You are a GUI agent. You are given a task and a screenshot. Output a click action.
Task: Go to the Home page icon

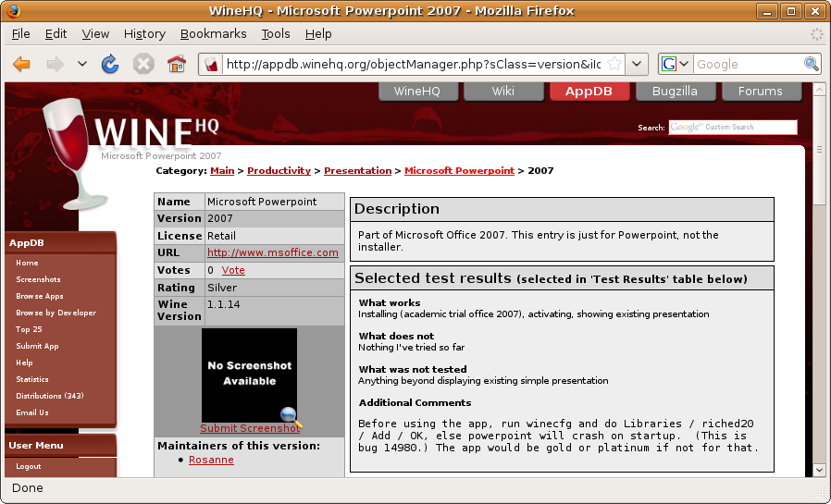tap(177, 64)
